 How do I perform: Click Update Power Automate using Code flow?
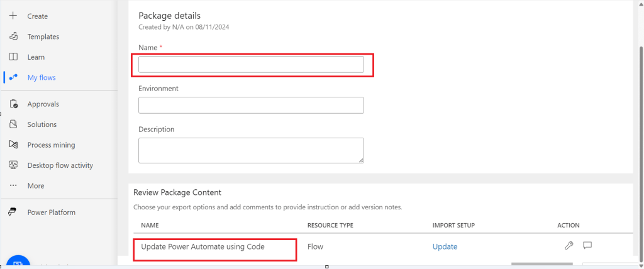(203, 246)
